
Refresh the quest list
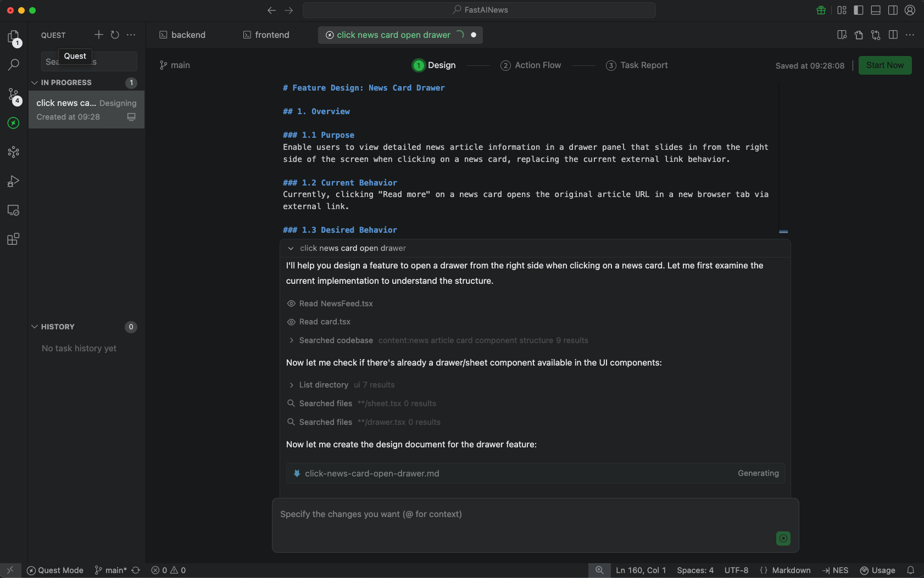[115, 35]
